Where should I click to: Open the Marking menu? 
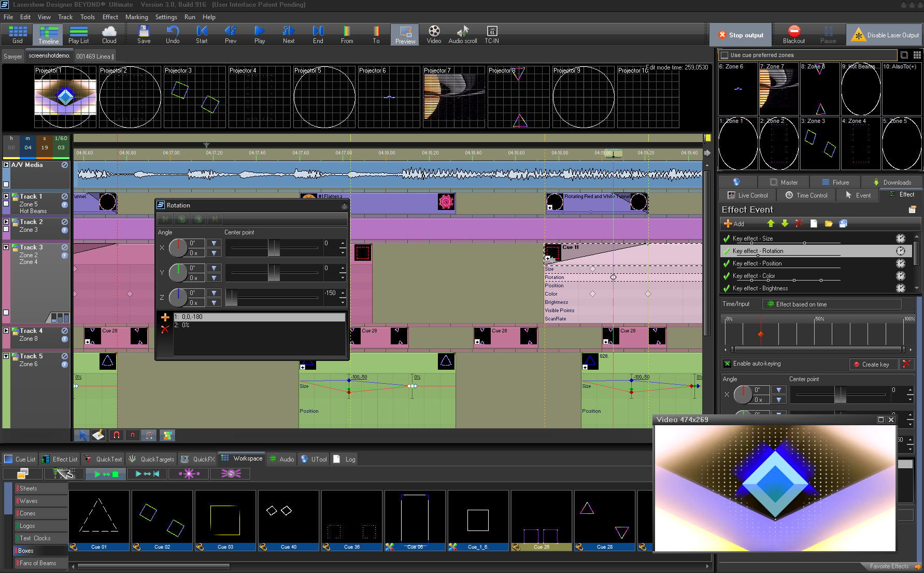[136, 17]
